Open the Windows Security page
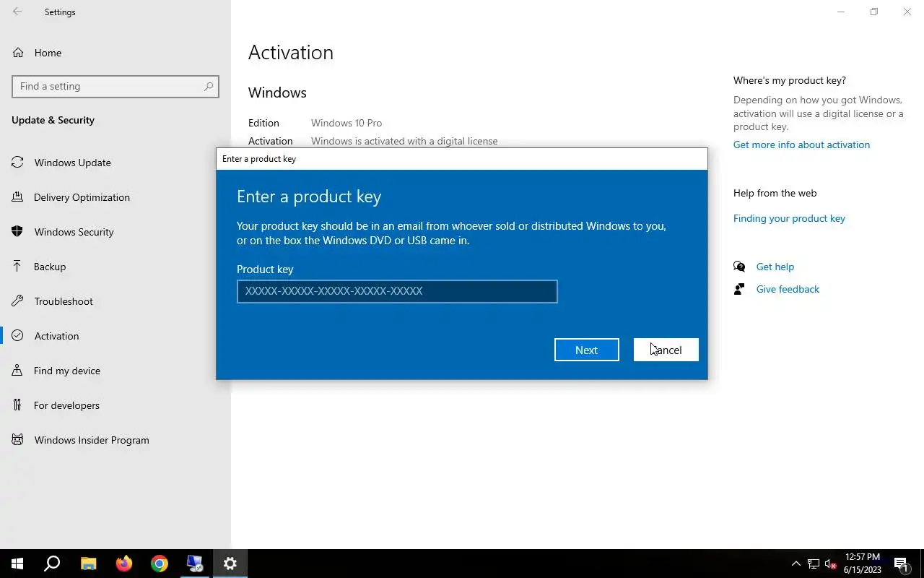 pos(115,232)
